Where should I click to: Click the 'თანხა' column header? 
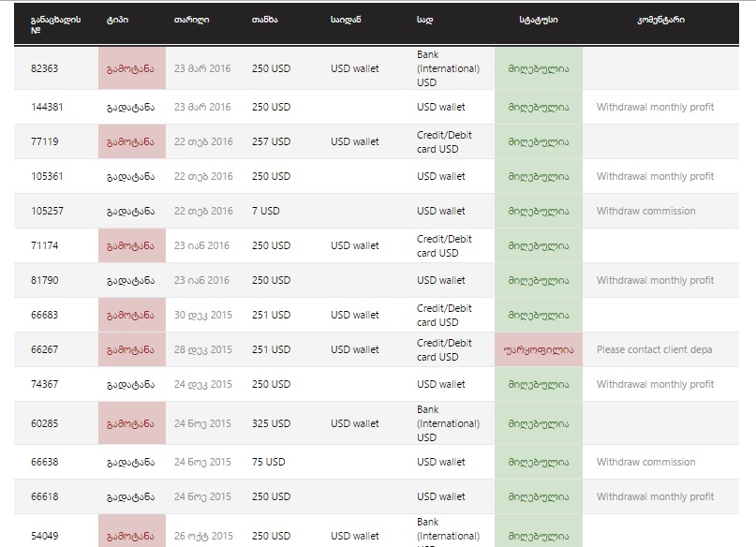(x=264, y=20)
